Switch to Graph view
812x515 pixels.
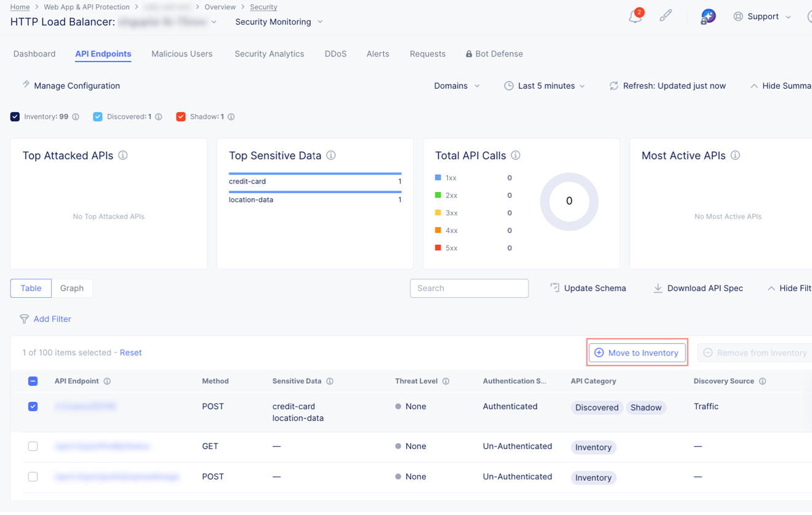72,288
